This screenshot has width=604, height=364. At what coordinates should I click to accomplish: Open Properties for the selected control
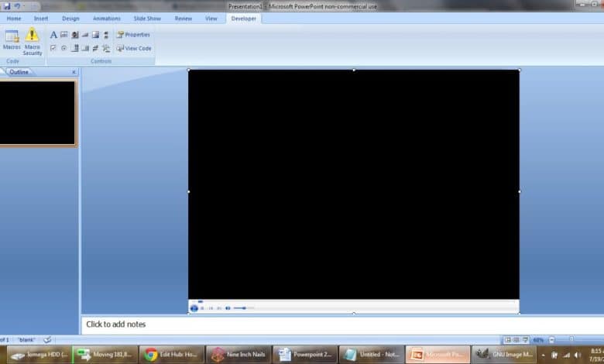click(x=133, y=35)
